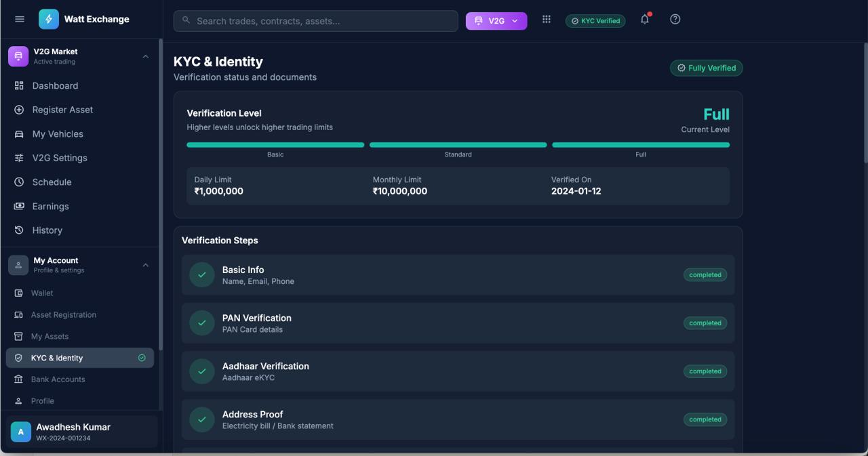This screenshot has width=868, height=456.
Task: View the Schedule page
Action: 52,182
